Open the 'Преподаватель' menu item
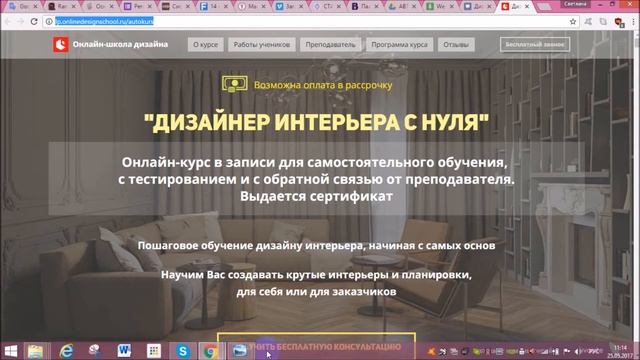Image resolution: width=640 pixels, height=360 pixels. (331, 44)
